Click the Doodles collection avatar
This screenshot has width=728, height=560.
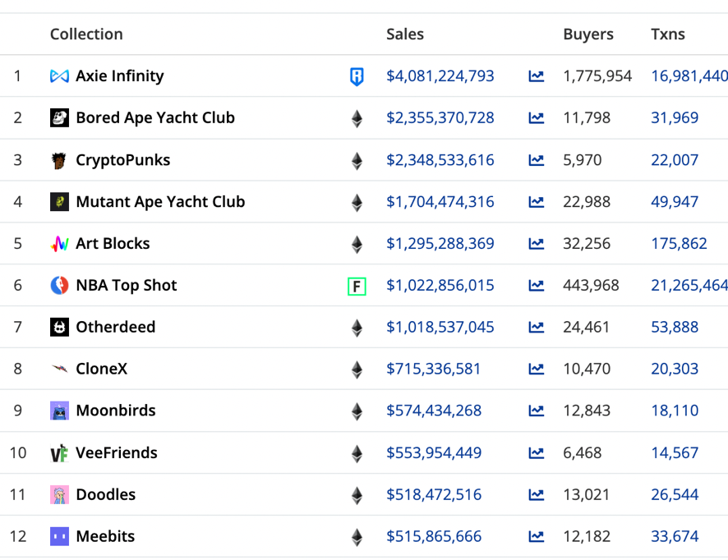click(59, 495)
